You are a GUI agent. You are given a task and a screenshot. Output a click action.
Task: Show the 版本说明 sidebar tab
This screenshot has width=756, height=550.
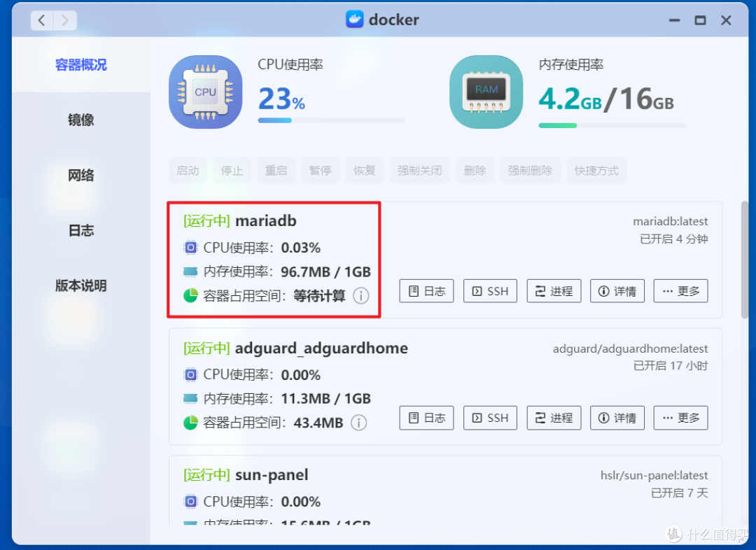coord(81,285)
